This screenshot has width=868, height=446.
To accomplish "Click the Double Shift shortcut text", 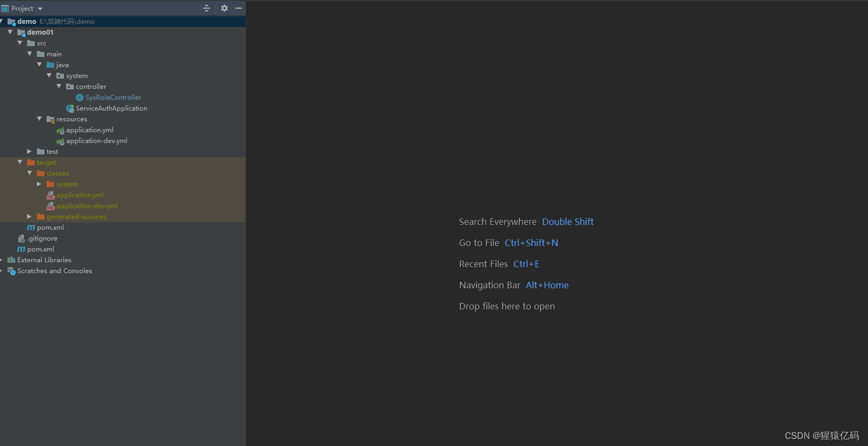I will (x=568, y=222).
